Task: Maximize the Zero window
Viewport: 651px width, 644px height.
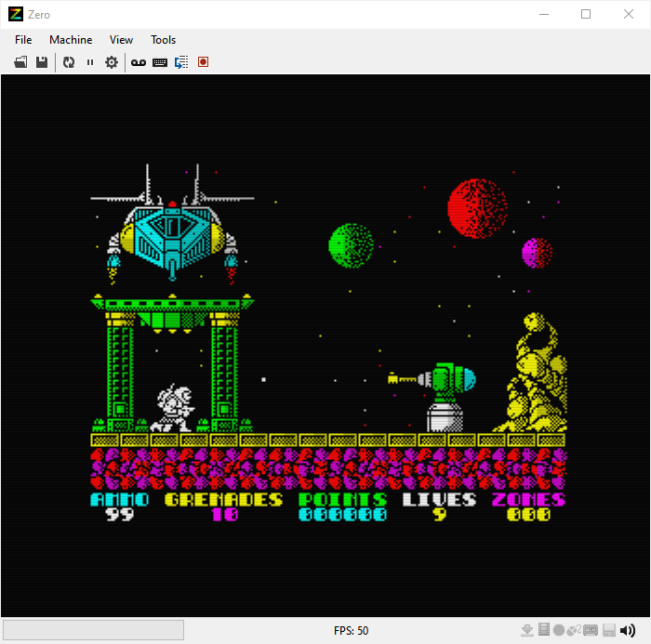Action: pyautogui.click(x=586, y=14)
